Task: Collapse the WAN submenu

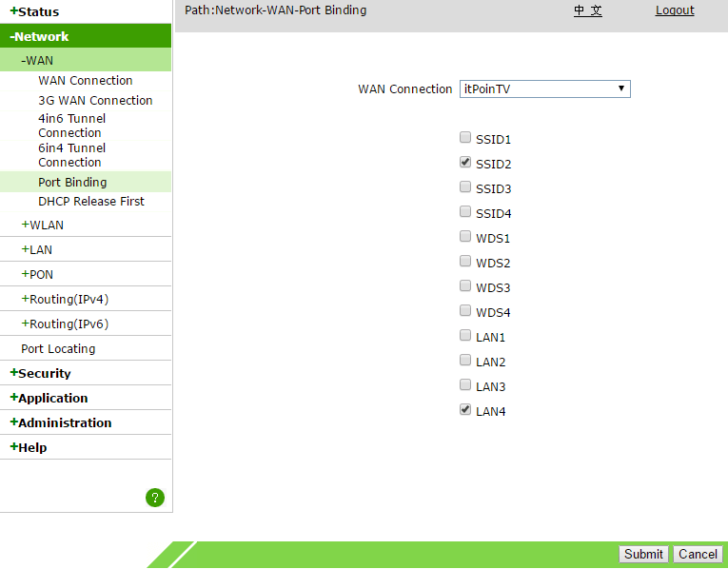Action: pyautogui.click(x=86, y=60)
